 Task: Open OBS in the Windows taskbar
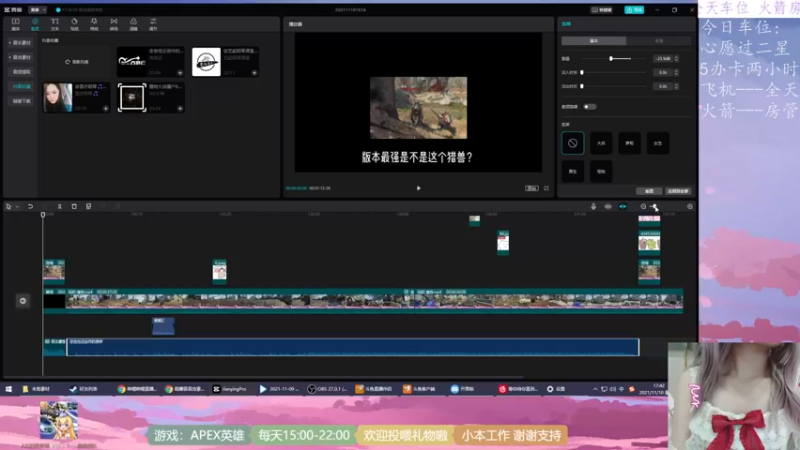328,389
